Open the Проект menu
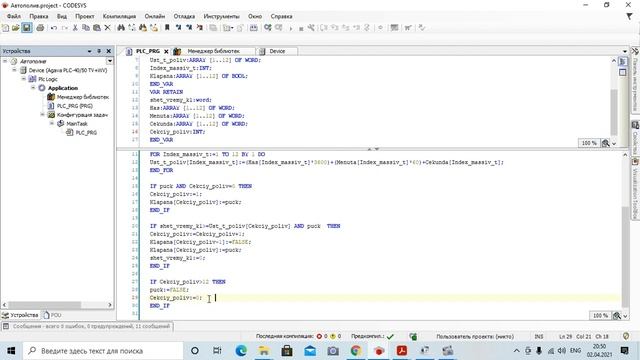The height and width of the screenshot is (360, 640). pyautogui.click(x=84, y=16)
